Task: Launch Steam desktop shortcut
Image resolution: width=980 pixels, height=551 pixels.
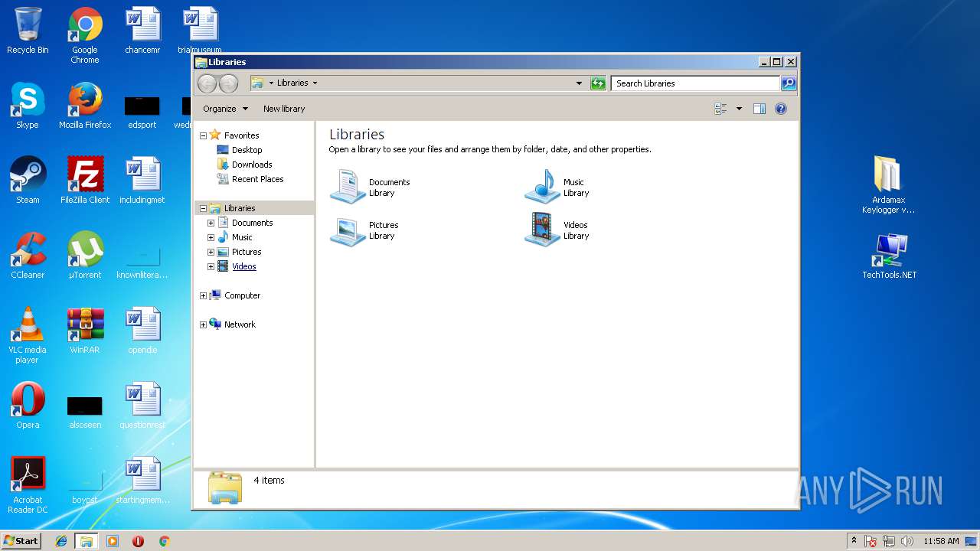Action: point(28,181)
